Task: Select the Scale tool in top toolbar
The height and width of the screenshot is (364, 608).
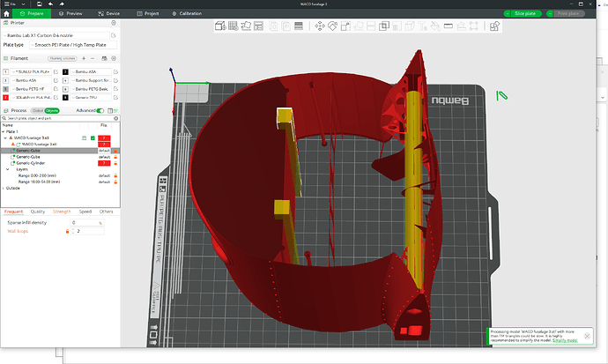Action: pos(345,26)
